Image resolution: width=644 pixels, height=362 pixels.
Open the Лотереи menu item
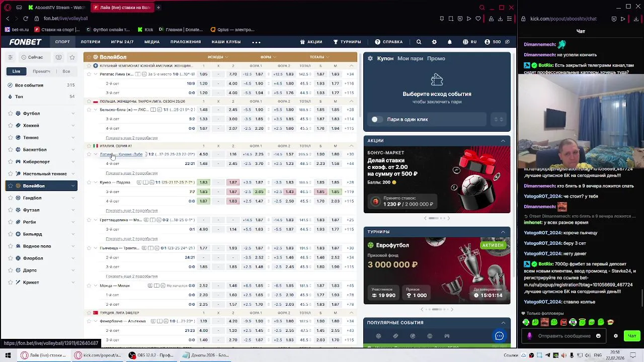(x=91, y=42)
